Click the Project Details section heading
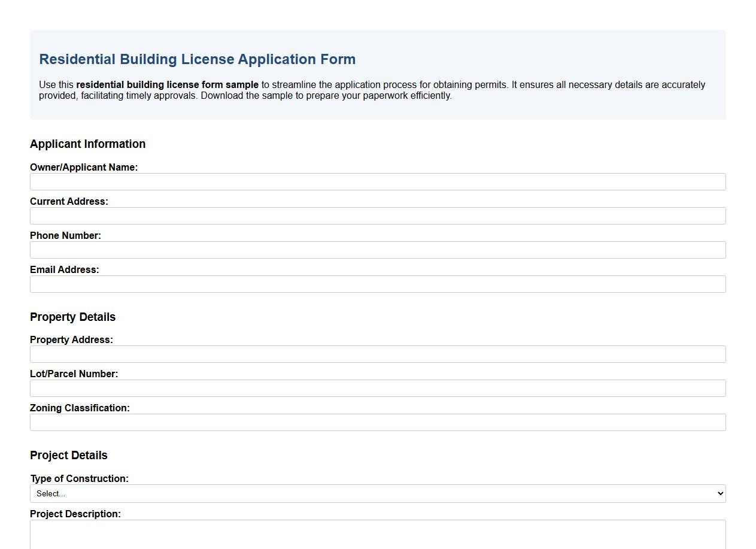The height and width of the screenshot is (549, 756). [x=69, y=456]
